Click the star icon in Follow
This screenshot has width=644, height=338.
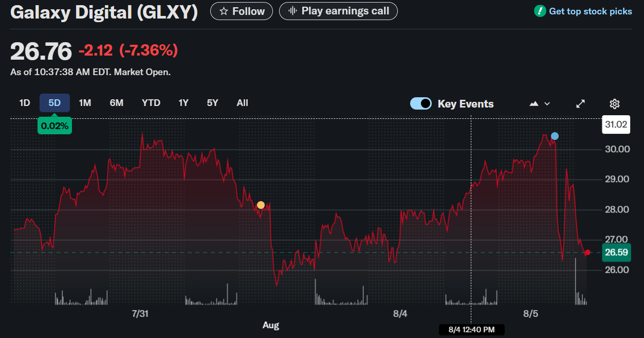(224, 11)
